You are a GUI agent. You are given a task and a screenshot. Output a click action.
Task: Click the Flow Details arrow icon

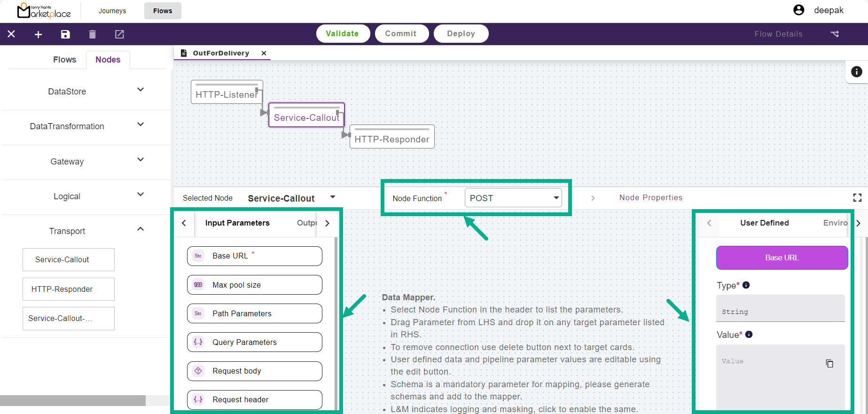[835, 34]
